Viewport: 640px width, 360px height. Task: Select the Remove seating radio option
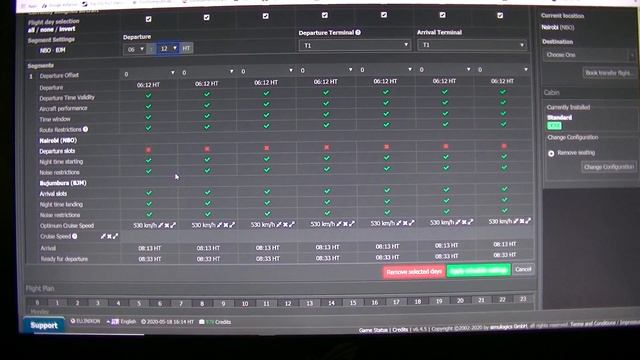(x=551, y=153)
